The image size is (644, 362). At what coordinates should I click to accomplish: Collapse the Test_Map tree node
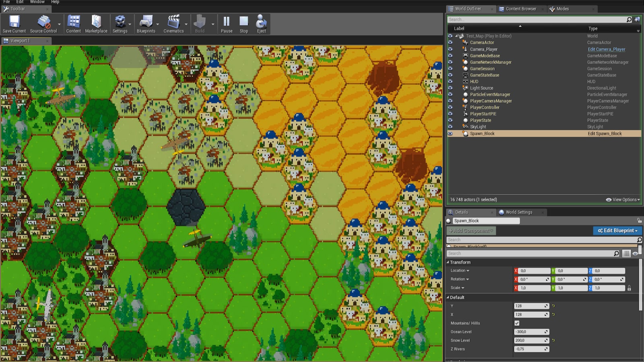tap(456, 36)
